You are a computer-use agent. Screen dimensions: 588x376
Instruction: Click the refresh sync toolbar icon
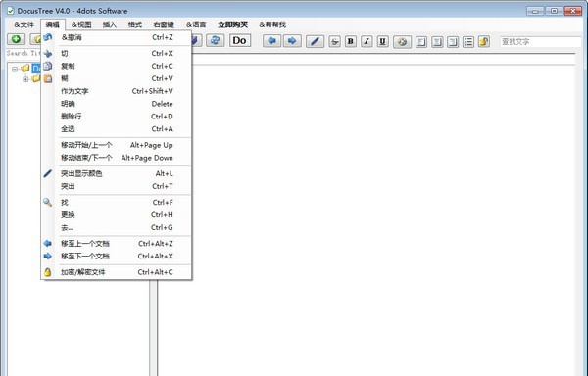point(215,40)
